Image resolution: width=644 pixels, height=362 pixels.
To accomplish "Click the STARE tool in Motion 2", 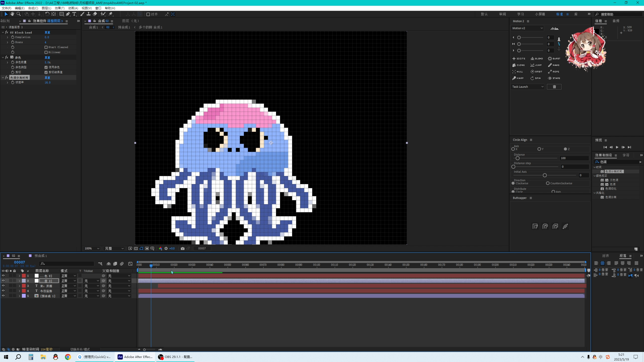I will [x=554, y=78].
